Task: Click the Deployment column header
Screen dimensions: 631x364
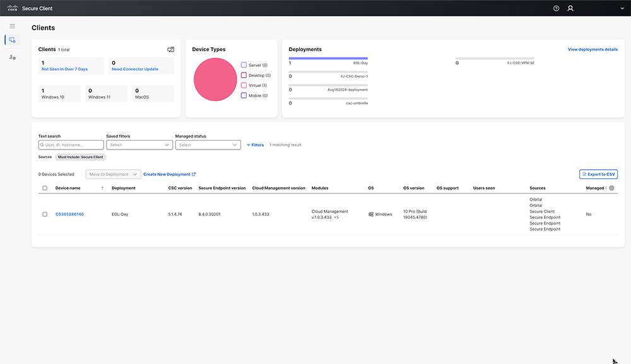Action: point(124,188)
